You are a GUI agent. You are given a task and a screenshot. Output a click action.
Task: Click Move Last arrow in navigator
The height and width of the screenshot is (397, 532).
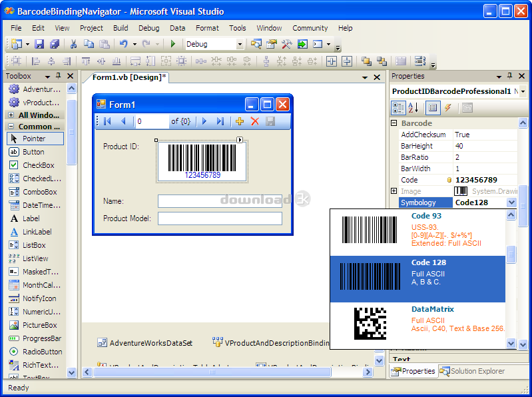coord(220,121)
